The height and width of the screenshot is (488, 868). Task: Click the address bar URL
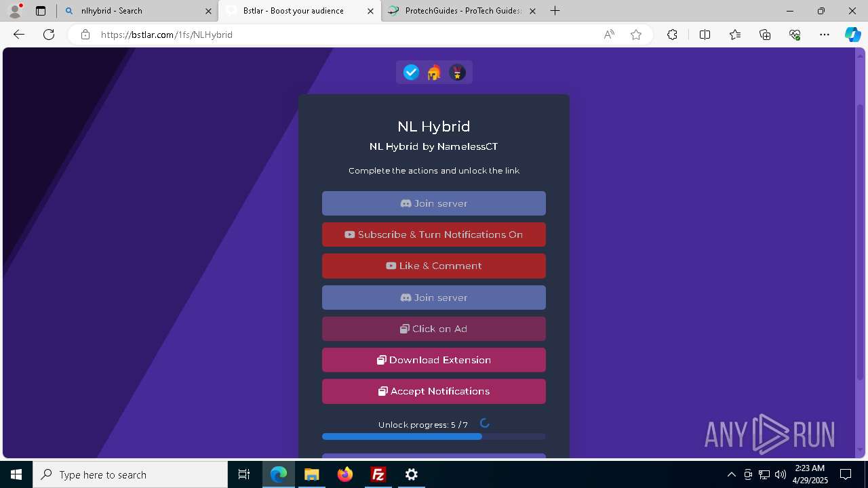click(167, 35)
